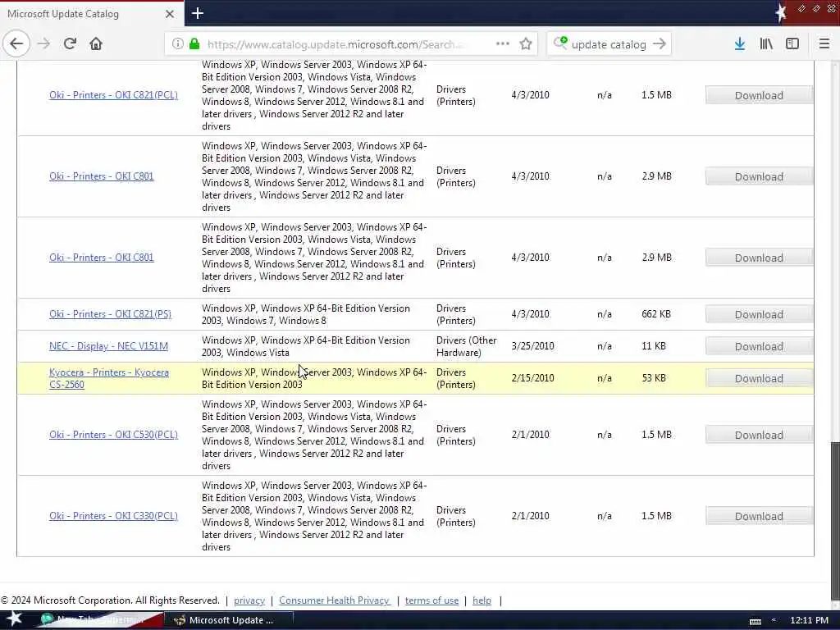Click the size '662 KB' cell

pyautogui.click(x=656, y=314)
